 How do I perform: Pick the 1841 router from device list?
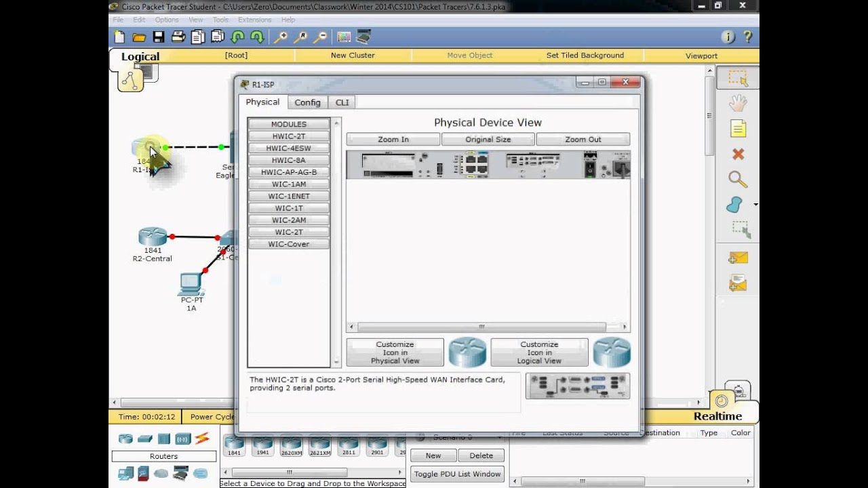click(x=234, y=446)
